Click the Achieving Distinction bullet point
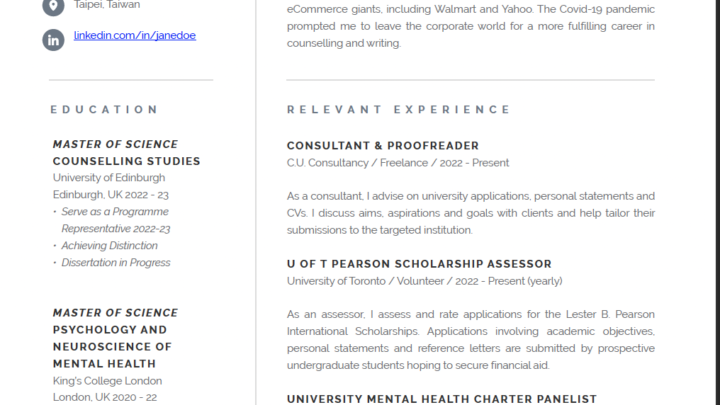720x405 pixels. [109, 246]
